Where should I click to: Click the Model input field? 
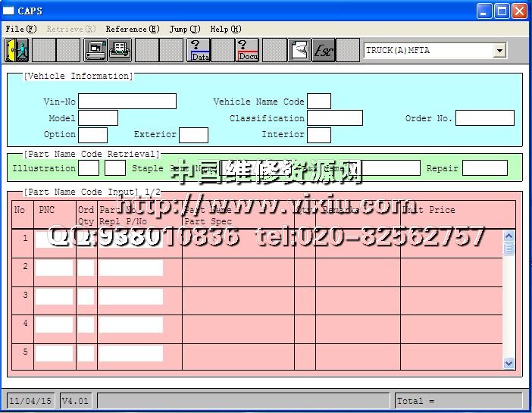coord(98,118)
